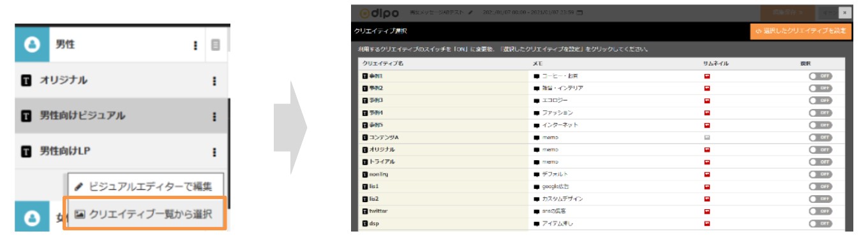View thumbnail icon for コーヒー・お茶 row
The image size is (868, 236).
tap(707, 76)
